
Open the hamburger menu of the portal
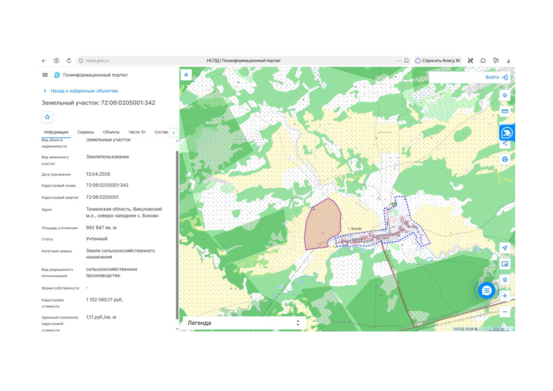[x=45, y=75]
